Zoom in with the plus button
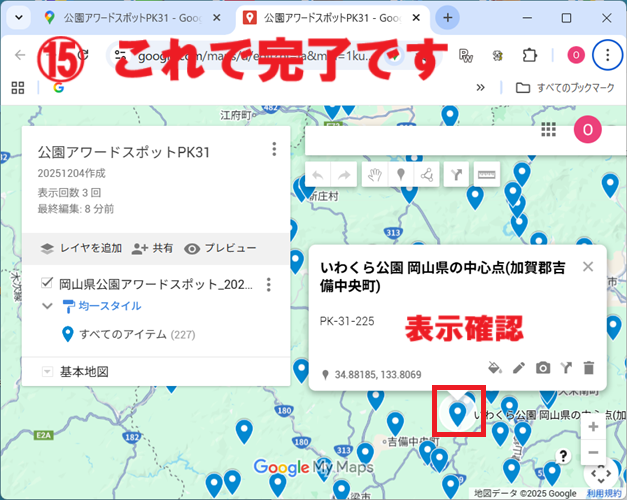 click(593, 427)
